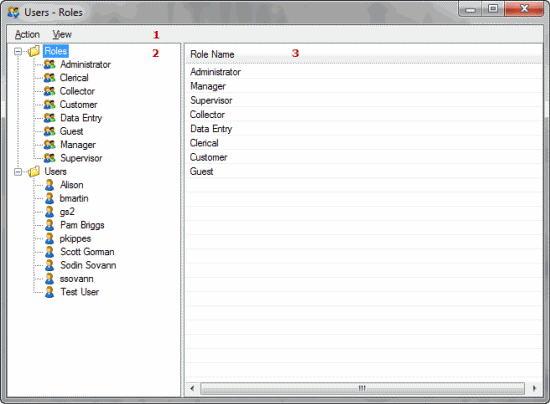Select user name Test User
This screenshot has height=404, width=550.
pyautogui.click(x=80, y=292)
